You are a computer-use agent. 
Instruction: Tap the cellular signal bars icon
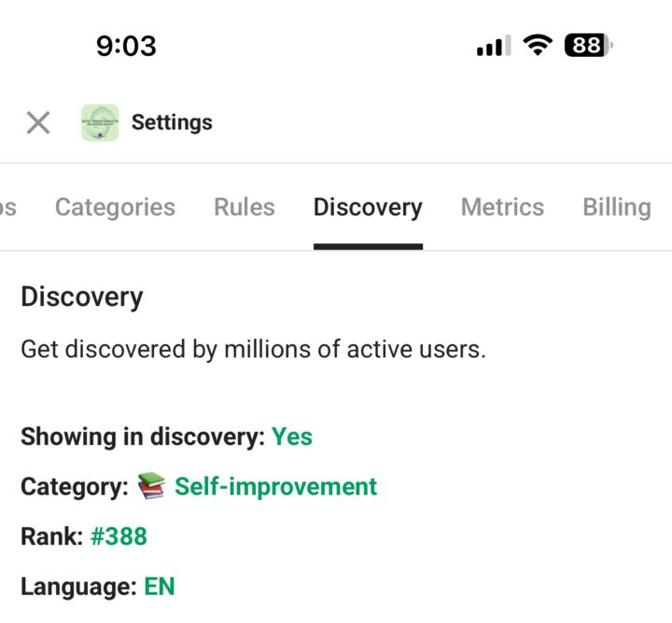coord(491,46)
